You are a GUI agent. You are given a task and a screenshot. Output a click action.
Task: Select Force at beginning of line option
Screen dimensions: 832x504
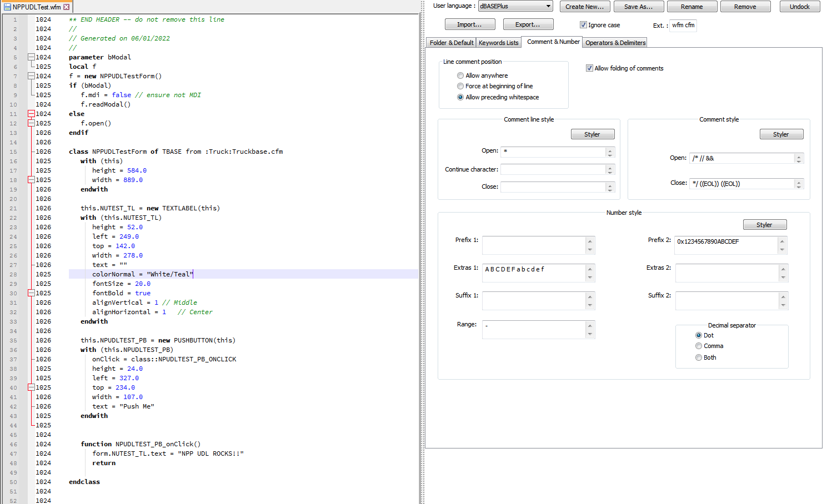coord(460,86)
